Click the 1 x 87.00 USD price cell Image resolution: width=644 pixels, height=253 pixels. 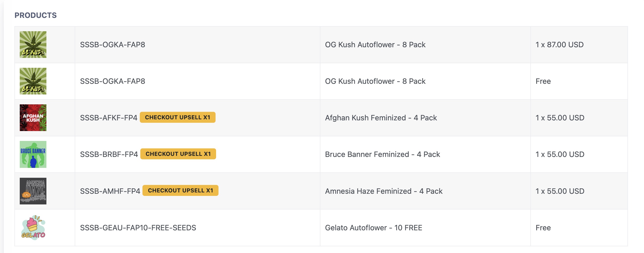579,45
